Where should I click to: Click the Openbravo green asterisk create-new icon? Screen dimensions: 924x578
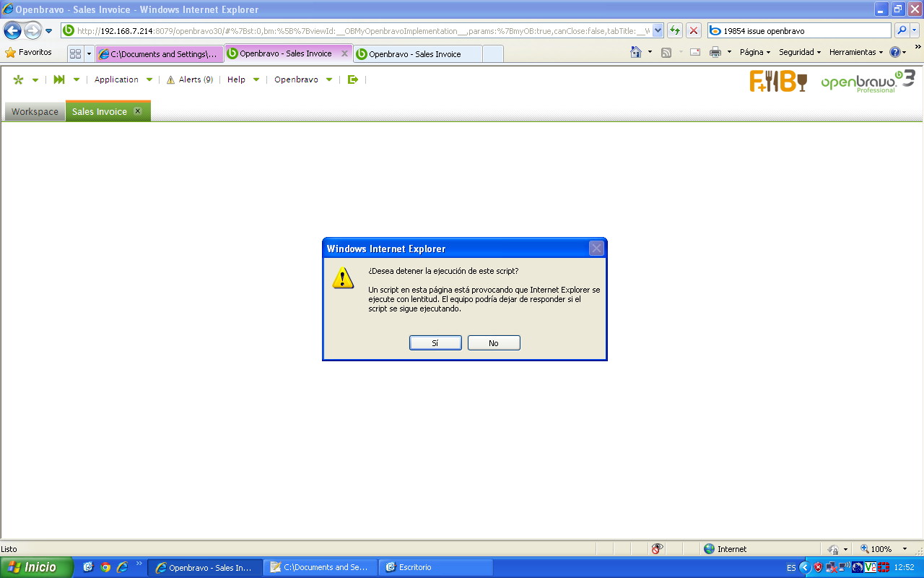pyautogui.click(x=18, y=79)
